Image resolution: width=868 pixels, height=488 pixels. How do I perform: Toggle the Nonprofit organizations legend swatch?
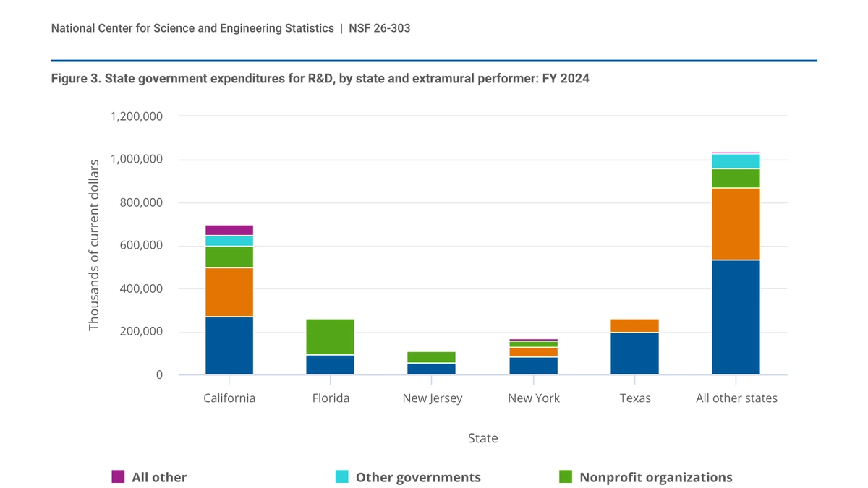[566, 476]
